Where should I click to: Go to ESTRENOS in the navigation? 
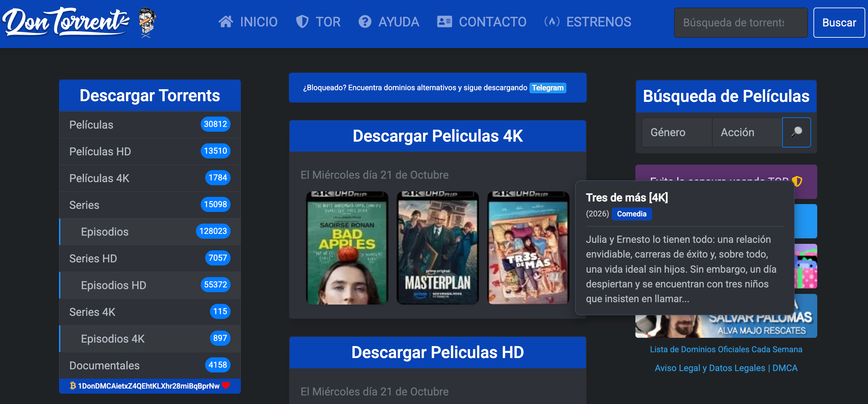point(588,22)
